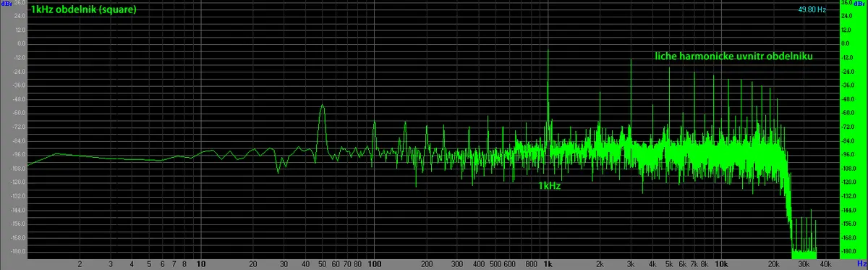Viewport: 868px width, 270px height.
Task: Click the '36.0' value on right green scale
Action: (x=846, y=3)
